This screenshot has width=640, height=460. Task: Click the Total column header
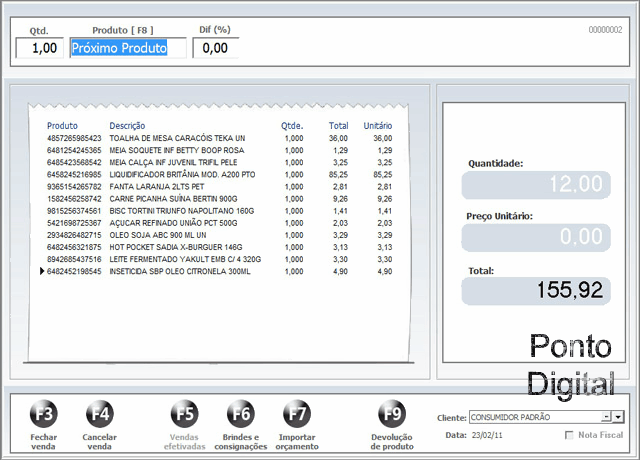coord(338,126)
